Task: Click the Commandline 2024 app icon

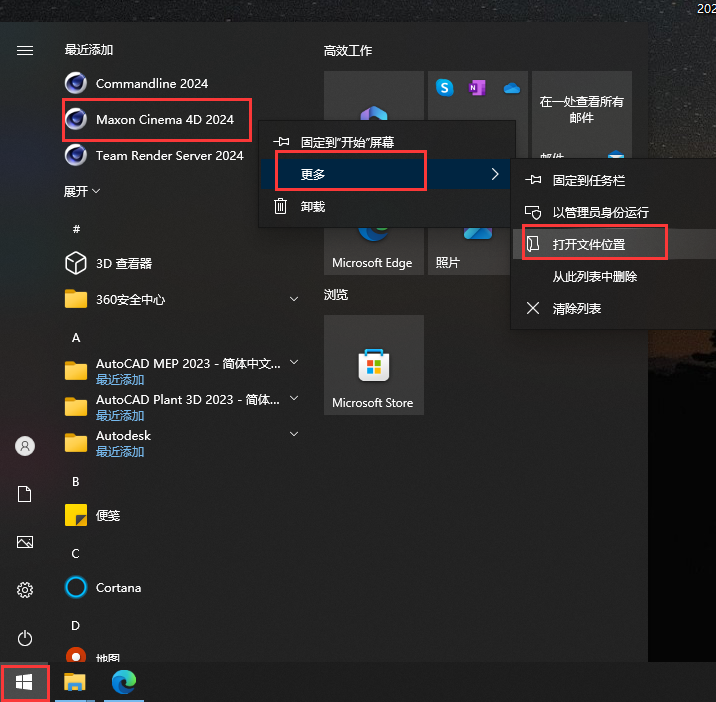Action: point(76,83)
